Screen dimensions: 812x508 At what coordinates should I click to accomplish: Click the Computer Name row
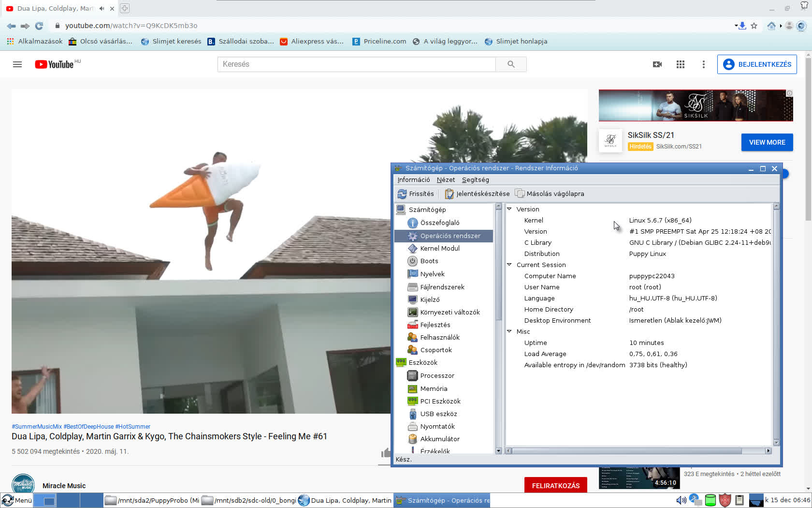pos(639,276)
